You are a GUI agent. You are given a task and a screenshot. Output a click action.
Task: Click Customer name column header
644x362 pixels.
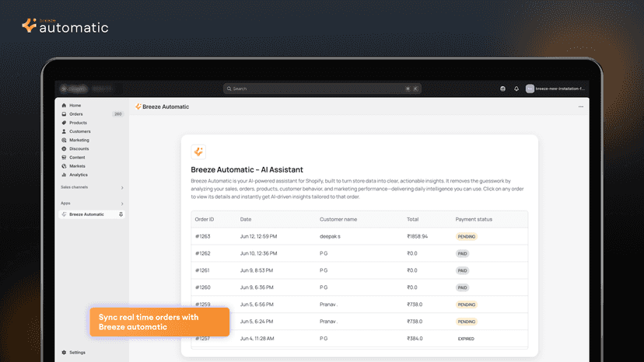(x=338, y=219)
